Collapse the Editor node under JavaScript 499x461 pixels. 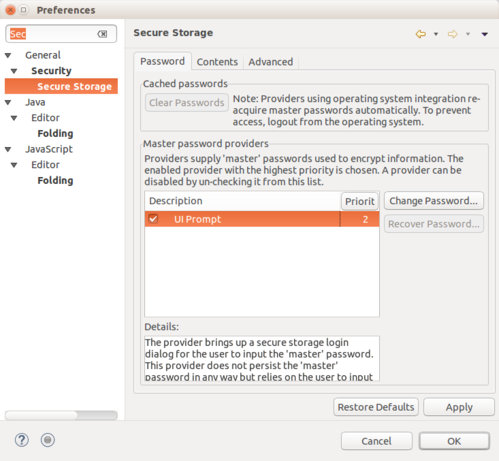tap(14, 165)
